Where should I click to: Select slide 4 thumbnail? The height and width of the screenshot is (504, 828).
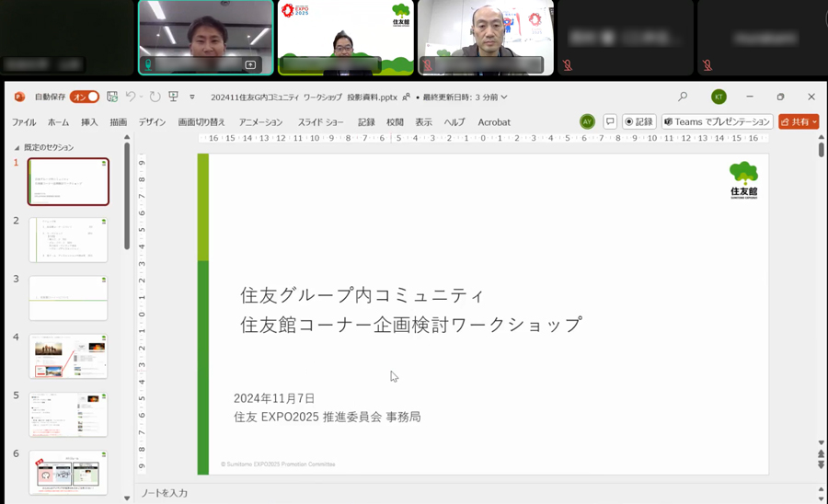tap(68, 356)
